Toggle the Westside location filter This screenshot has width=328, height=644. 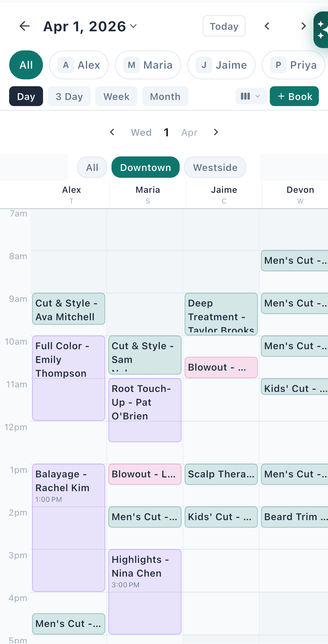pyautogui.click(x=215, y=167)
